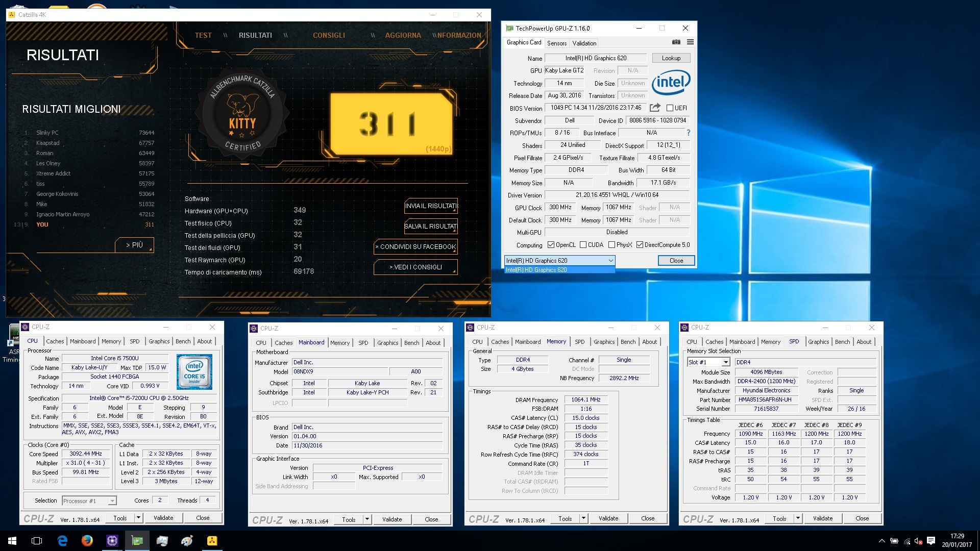
Task: Launch Microsoft Edge from the taskbar
Action: click(62, 541)
